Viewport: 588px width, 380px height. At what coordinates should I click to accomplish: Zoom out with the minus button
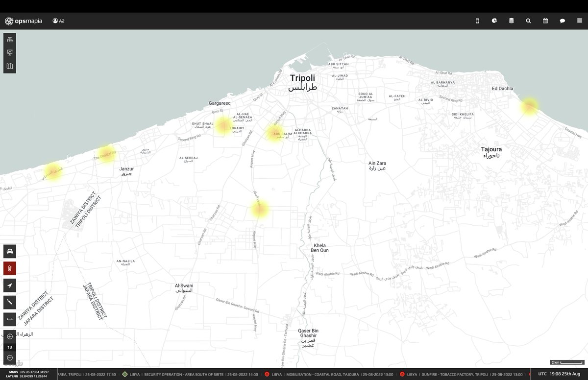[x=10, y=357]
